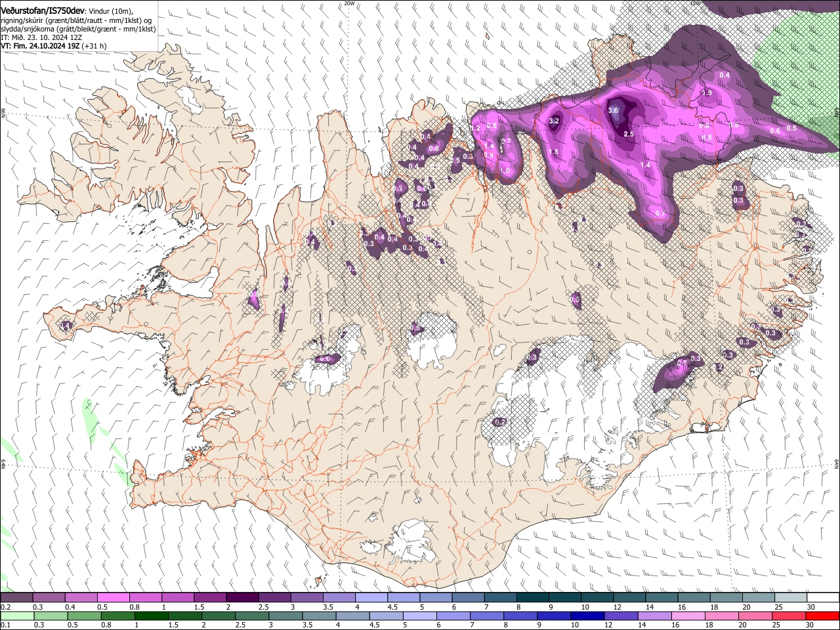Click the snow value '1.8' on the map
Viewport: 840px width, 630px height.
[553, 152]
